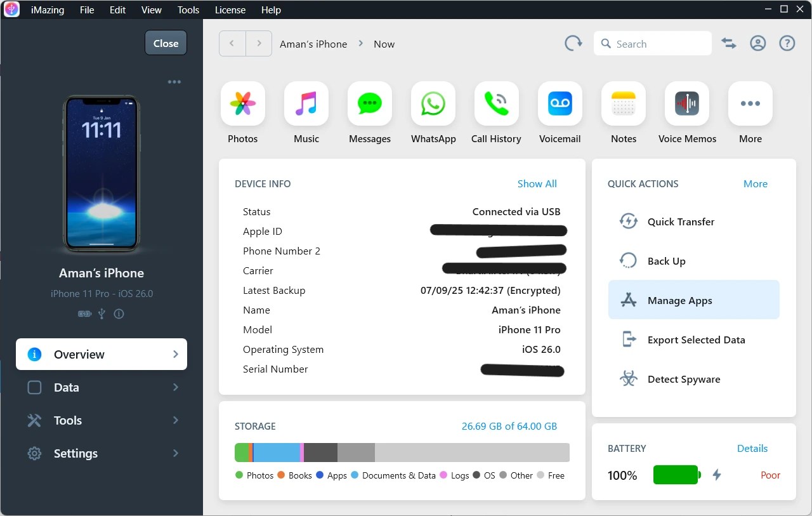812x516 pixels.
Task: Open the WhatsApp icon
Action: [433, 103]
